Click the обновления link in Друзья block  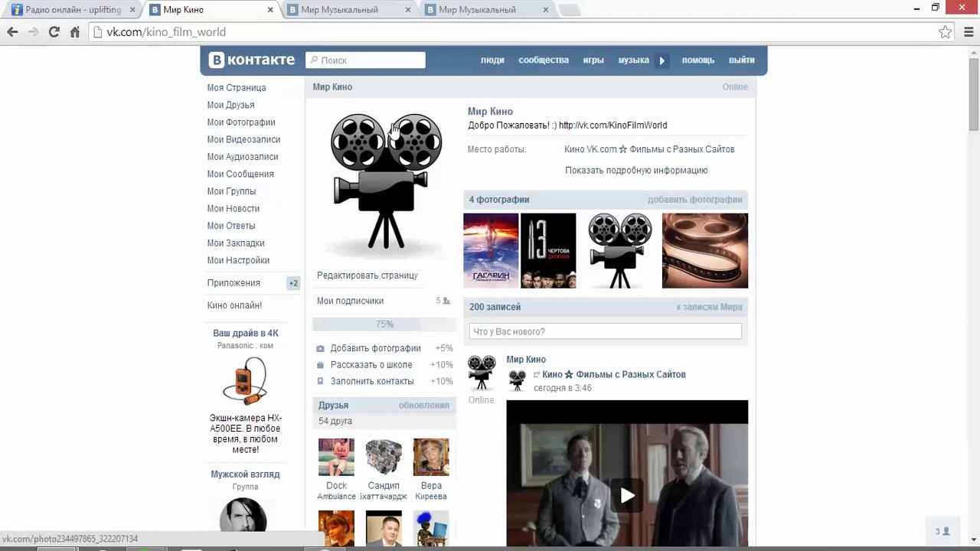tap(424, 406)
